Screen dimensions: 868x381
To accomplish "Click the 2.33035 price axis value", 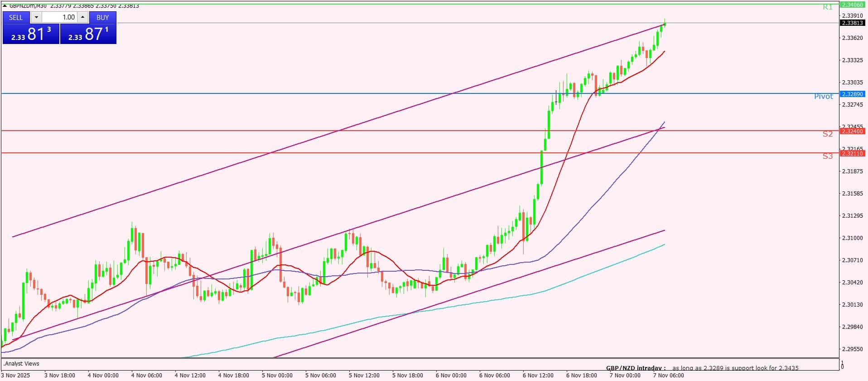I will 852,82.
